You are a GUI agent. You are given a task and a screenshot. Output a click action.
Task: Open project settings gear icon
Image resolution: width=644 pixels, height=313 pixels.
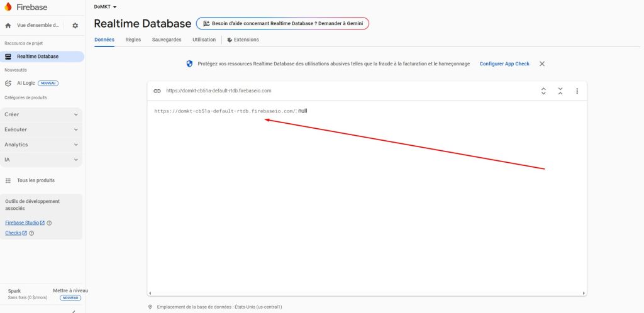coord(75,25)
